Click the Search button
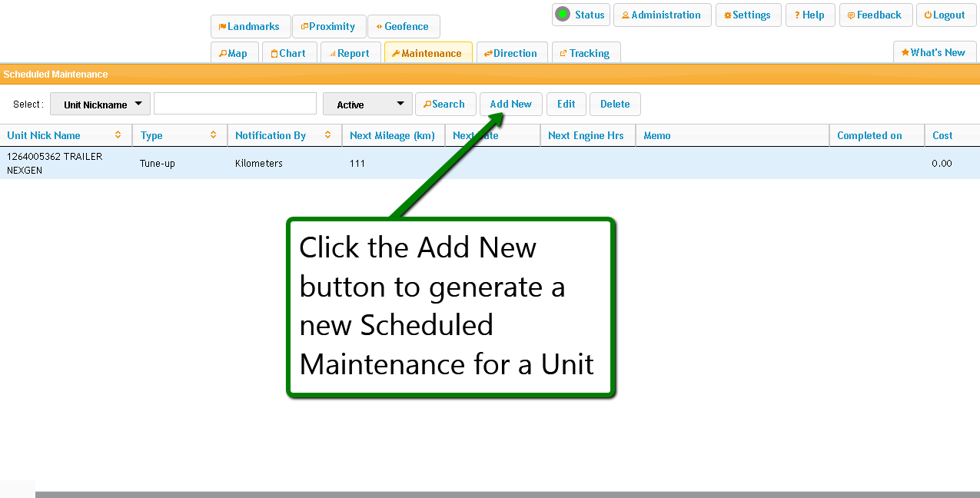 tap(444, 105)
